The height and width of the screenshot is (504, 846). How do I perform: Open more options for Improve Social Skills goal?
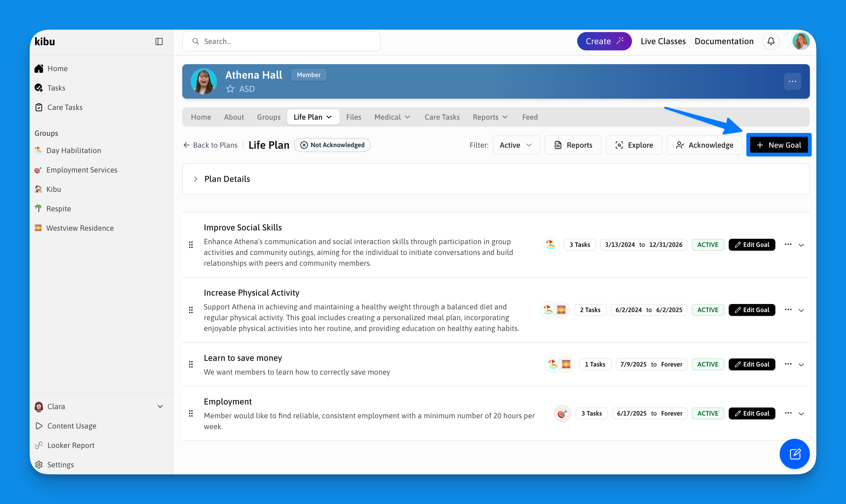[x=788, y=244]
